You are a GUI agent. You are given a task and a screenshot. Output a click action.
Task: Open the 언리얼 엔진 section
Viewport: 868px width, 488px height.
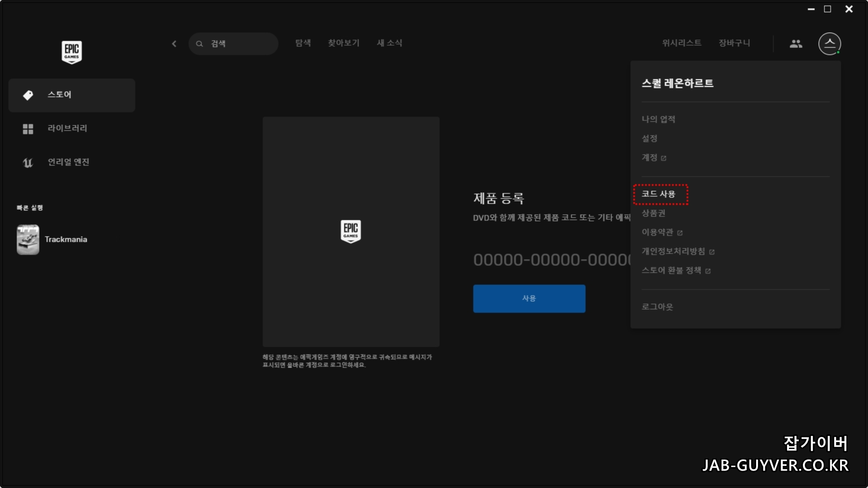pyautogui.click(x=72, y=163)
